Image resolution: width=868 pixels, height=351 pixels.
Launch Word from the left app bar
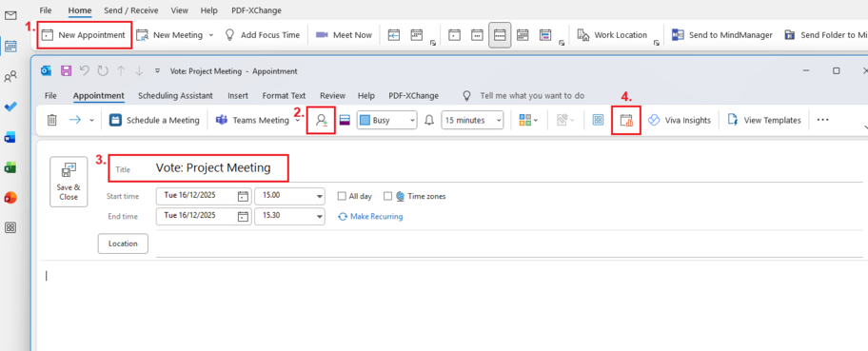point(10,137)
